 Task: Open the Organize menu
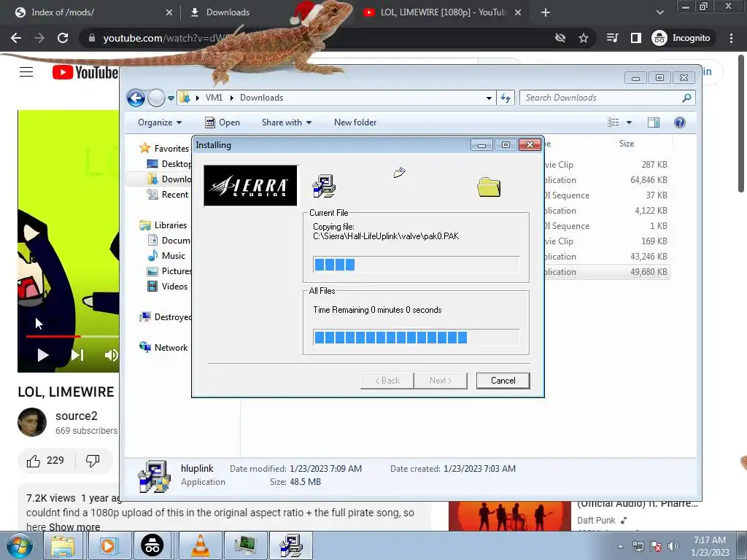point(160,122)
